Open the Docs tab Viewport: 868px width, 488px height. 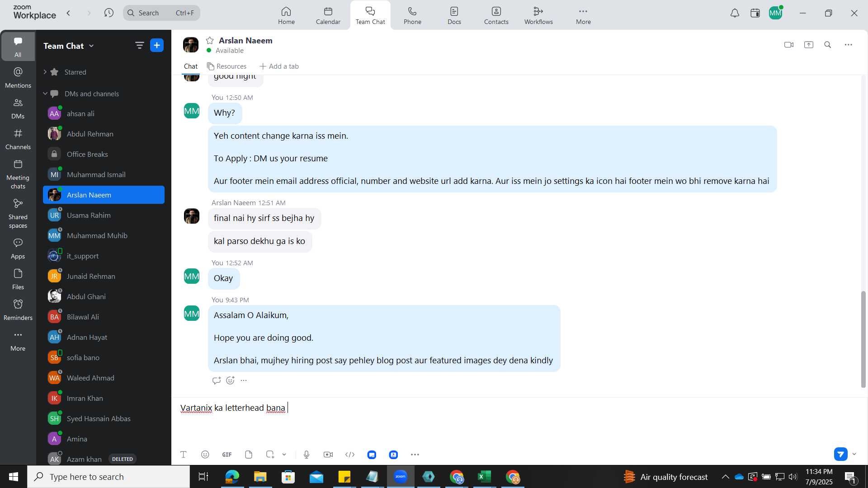(x=454, y=15)
